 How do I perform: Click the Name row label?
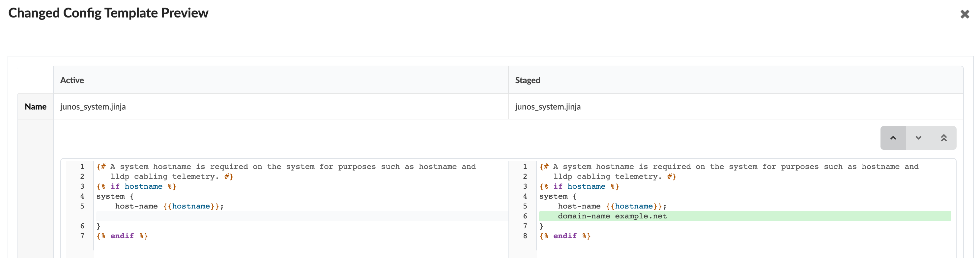coord(35,107)
